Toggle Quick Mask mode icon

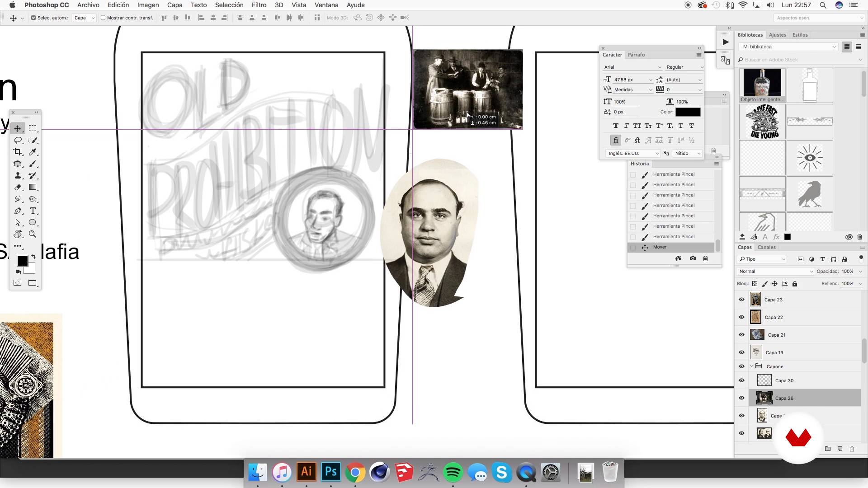(18, 283)
